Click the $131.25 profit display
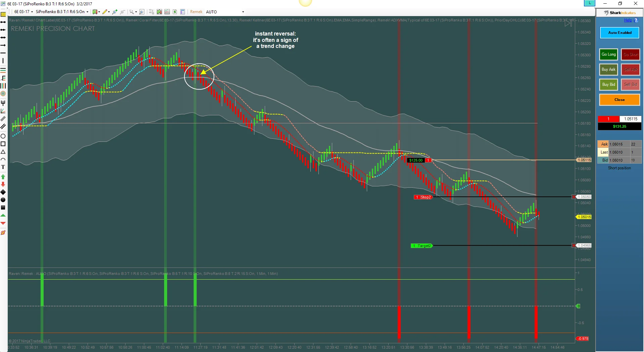 (620, 126)
